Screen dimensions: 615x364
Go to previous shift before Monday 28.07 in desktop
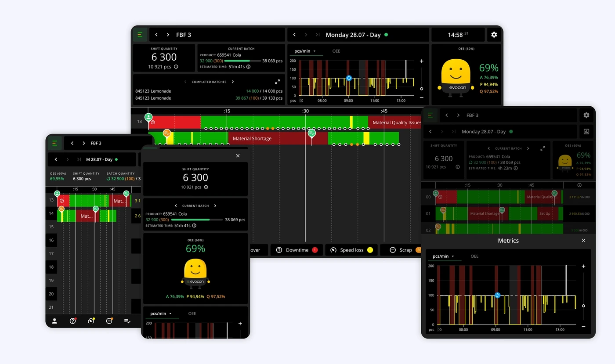[x=294, y=35]
